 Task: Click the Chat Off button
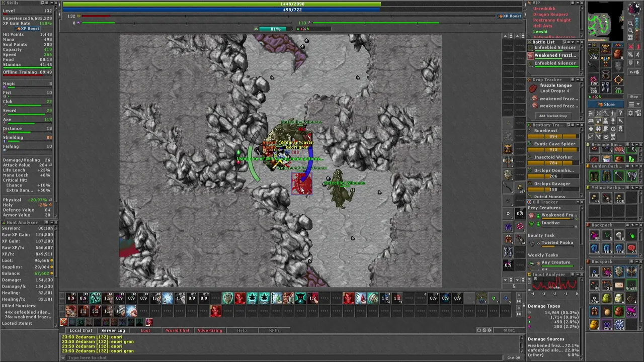tap(513, 357)
